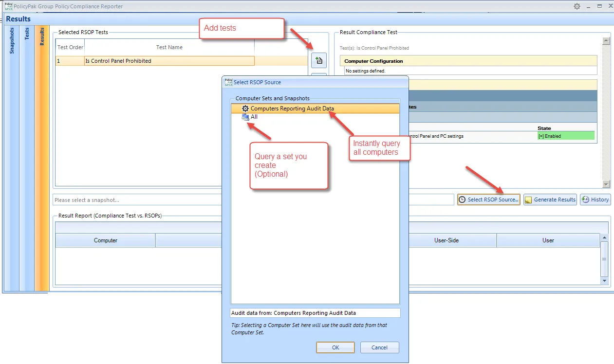Click the Add tests icon button
614x364 pixels.
319,60
